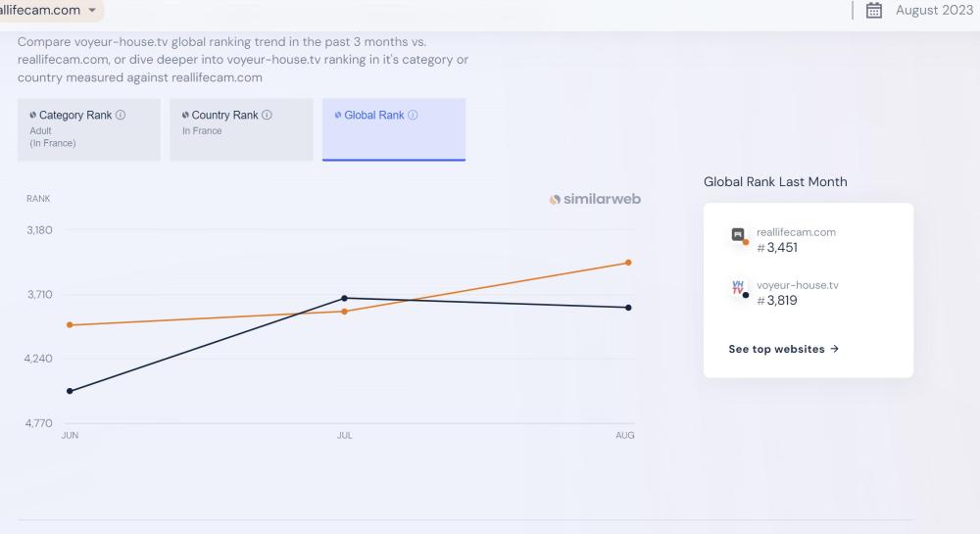Screen dimensions: 980x534
Task: Select the Global Rank tab
Action: coord(393,128)
